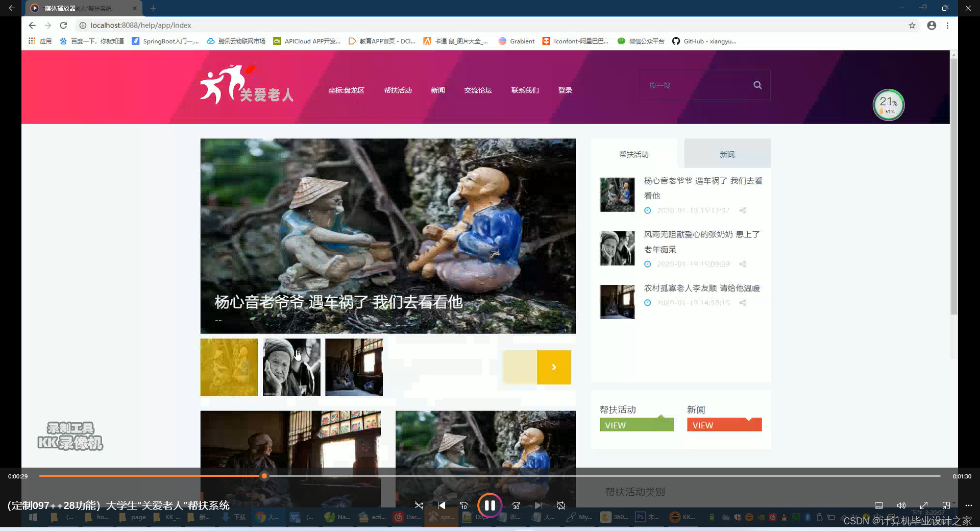Screen dimensions: 980x531
Task: Open article 风雨无阻献爱心的张奶奶 in the sidebar
Action: (x=702, y=242)
